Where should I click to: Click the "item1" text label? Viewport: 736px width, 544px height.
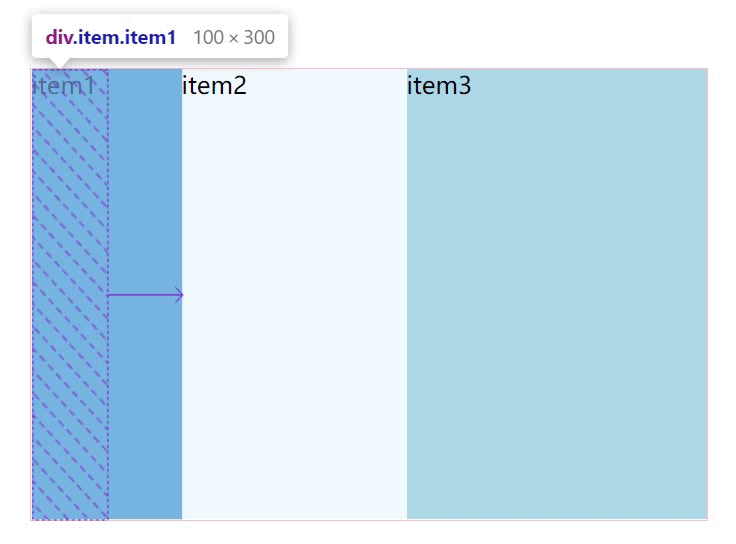(x=65, y=86)
